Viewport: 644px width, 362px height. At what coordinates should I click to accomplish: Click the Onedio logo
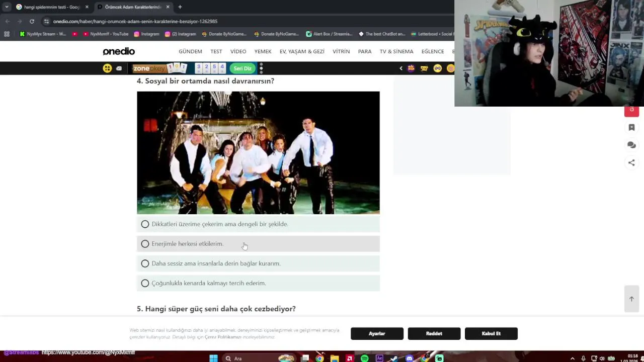click(119, 51)
